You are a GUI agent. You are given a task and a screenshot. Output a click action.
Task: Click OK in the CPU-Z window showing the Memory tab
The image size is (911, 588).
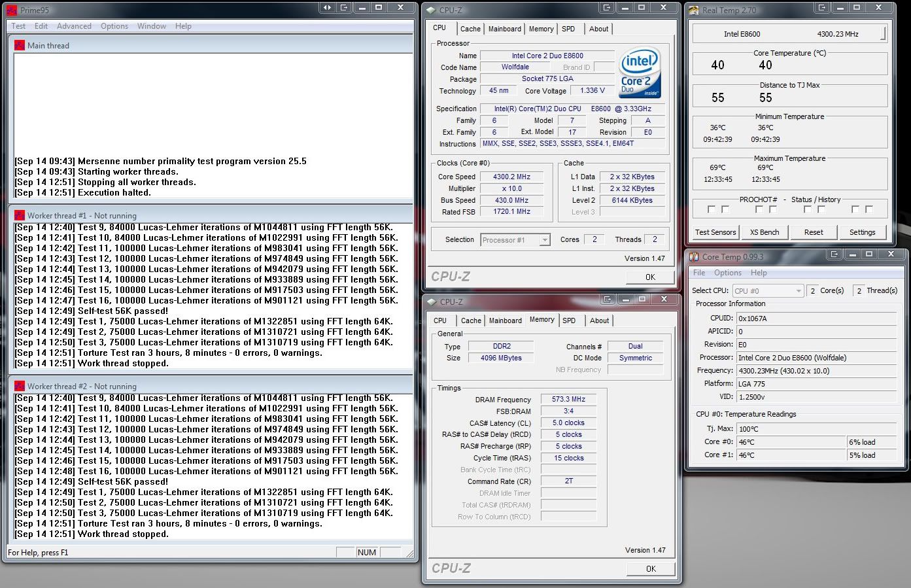click(651, 568)
